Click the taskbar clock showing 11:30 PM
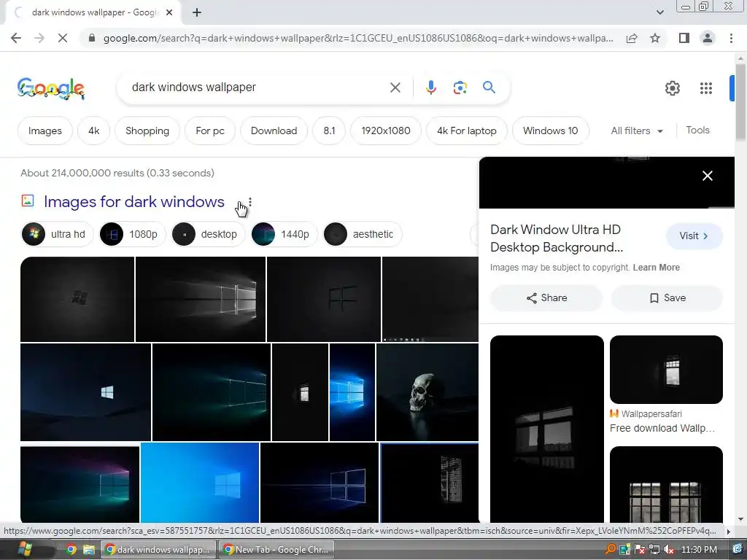This screenshot has width=747, height=560. tap(699, 550)
